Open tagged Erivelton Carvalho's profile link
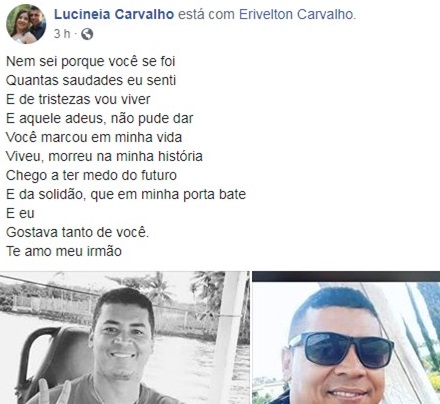 pos(297,14)
